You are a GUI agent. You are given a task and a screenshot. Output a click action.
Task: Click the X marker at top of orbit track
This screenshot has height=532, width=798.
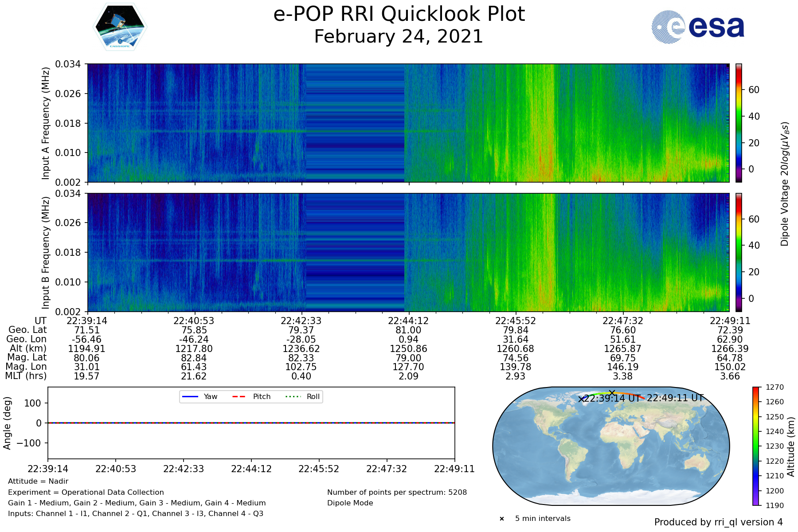click(x=612, y=393)
